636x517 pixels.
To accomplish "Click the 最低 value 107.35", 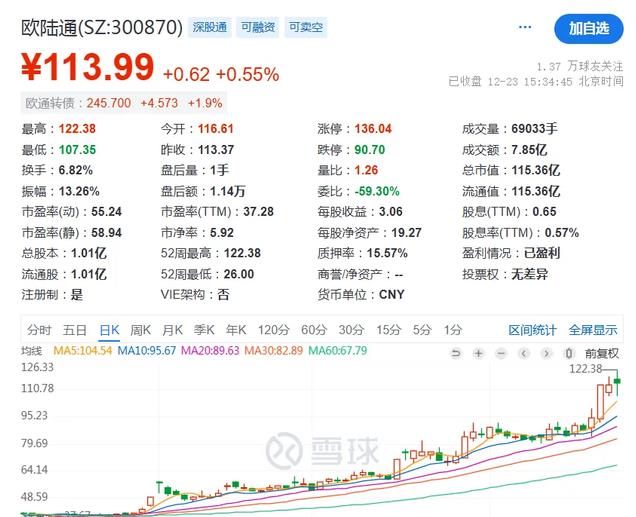I will (x=77, y=150).
